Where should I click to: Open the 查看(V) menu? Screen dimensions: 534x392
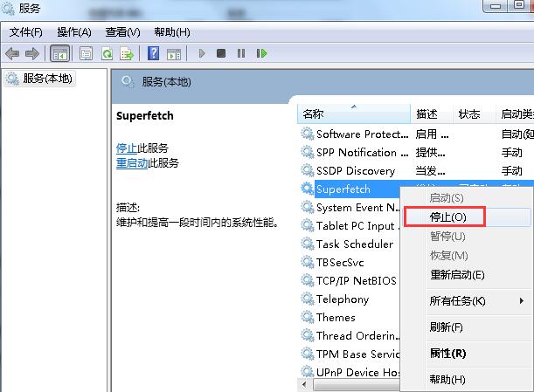pos(122,32)
